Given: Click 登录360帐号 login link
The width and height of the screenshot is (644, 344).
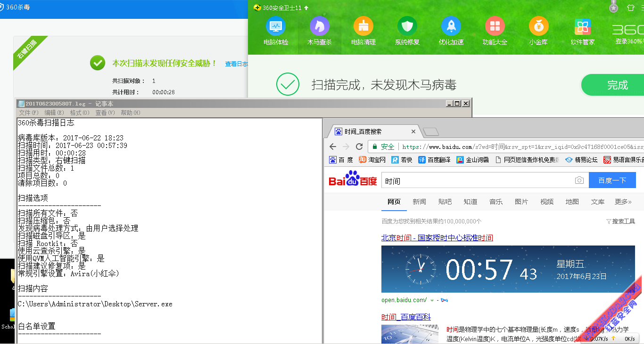Looking at the screenshot, I should point(629,41).
